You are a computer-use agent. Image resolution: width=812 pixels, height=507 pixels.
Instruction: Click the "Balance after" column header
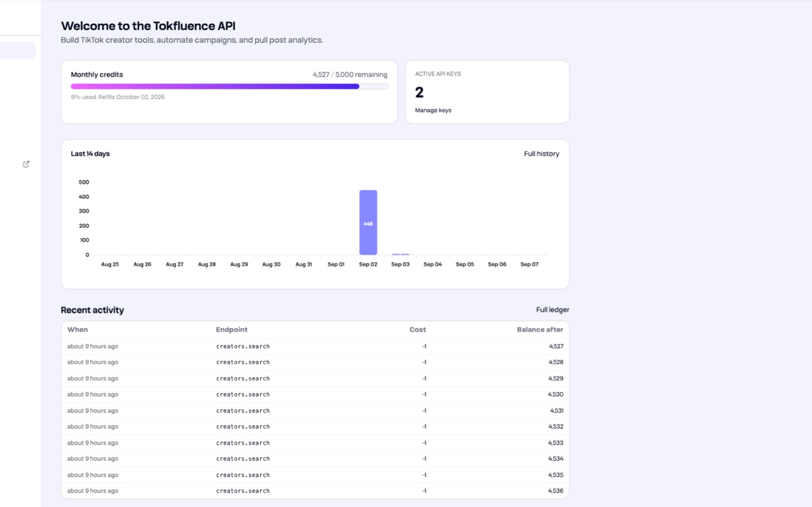point(540,330)
